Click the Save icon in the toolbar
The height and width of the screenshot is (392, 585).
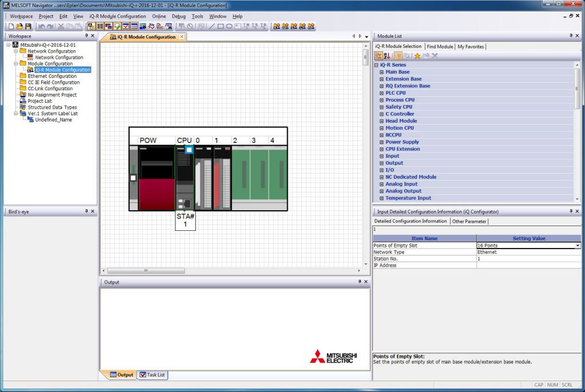coord(28,26)
